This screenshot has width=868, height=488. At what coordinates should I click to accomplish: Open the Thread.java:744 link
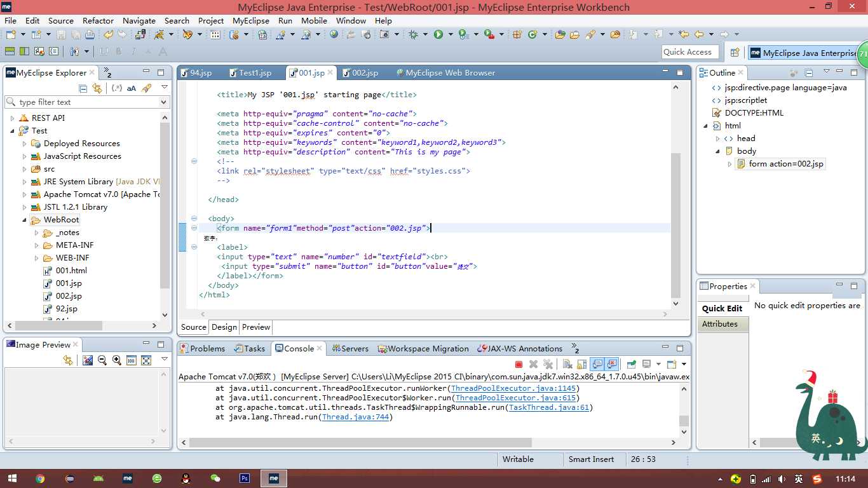pyautogui.click(x=356, y=417)
